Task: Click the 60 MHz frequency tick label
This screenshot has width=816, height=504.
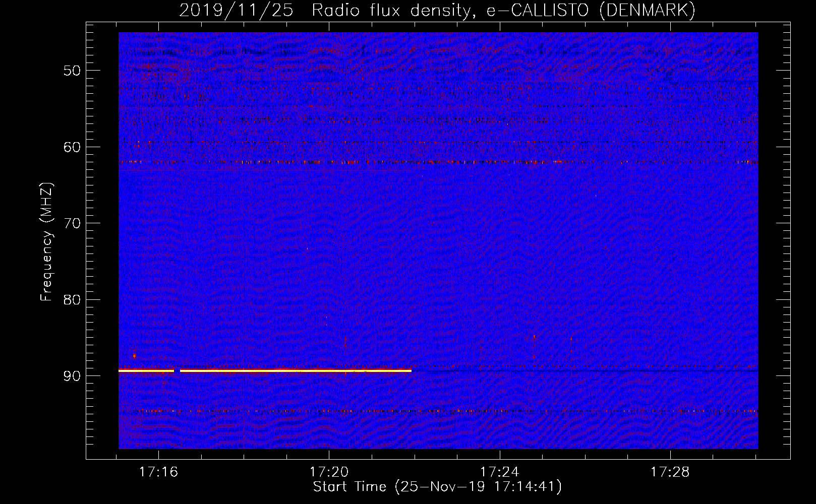Action: pyautogui.click(x=72, y=147)
